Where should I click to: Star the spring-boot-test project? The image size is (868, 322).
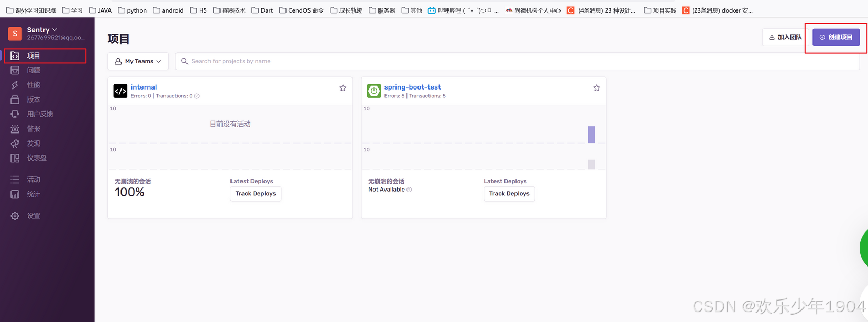click(596, 88)
